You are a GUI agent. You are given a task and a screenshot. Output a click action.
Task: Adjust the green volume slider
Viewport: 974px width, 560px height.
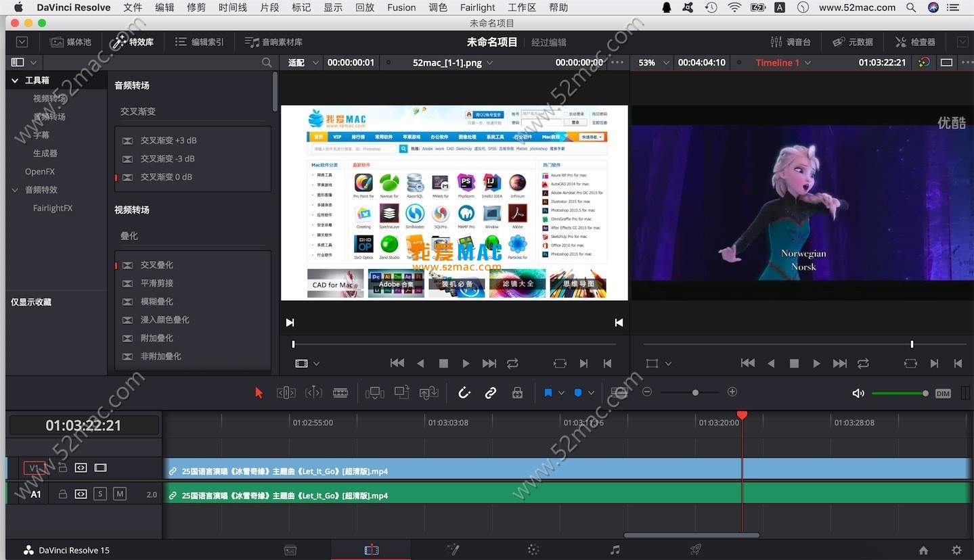[900, 393]
